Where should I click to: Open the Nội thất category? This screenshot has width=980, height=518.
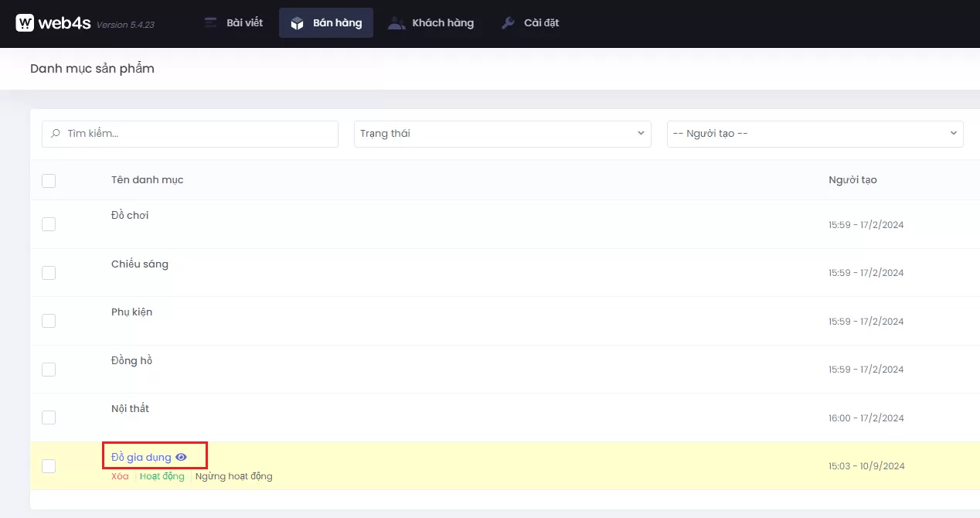click(130, 408)
